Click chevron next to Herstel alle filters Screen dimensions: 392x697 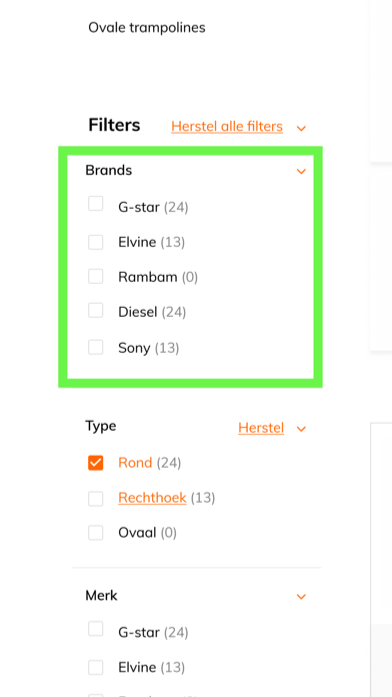(x=301, y=128)
